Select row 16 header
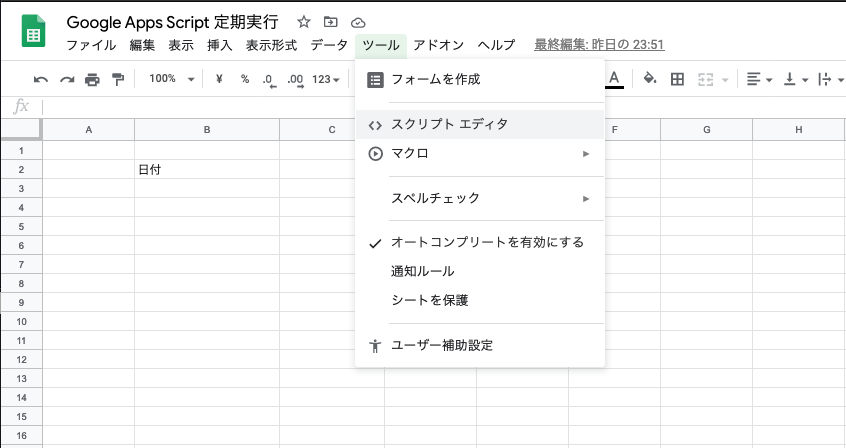This screenshot has height=448, width=846. 21,435
